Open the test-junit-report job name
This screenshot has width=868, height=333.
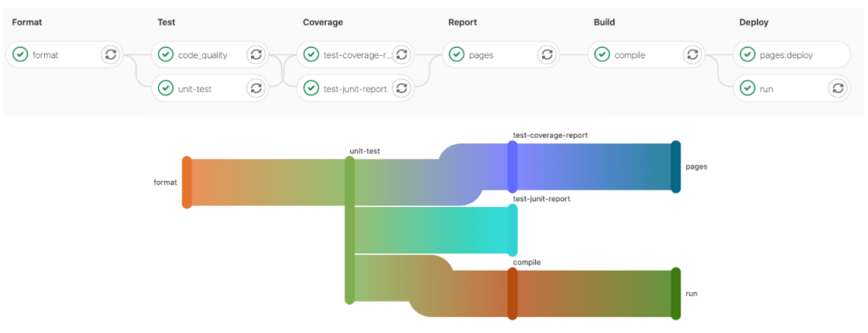355,89
